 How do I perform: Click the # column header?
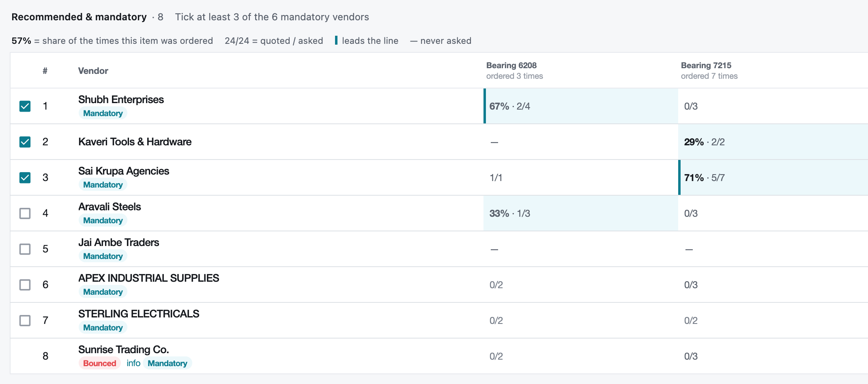tap(45, 71)
